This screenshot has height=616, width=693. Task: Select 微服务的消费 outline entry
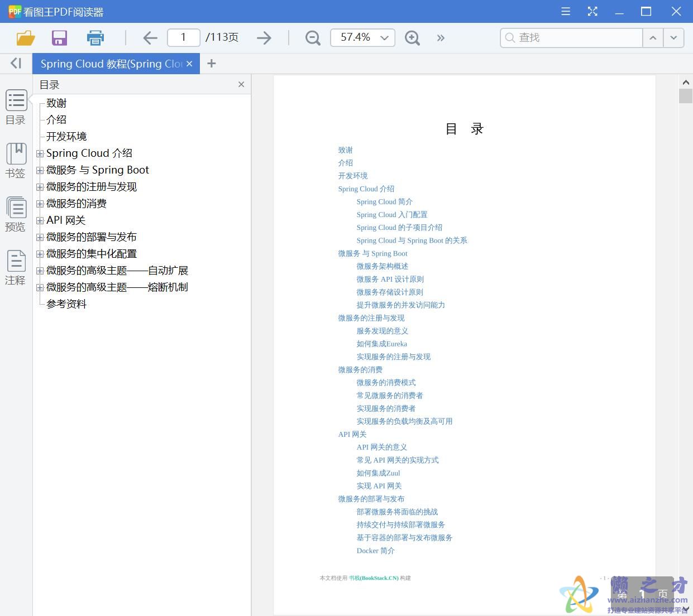(x=77, y=204)
